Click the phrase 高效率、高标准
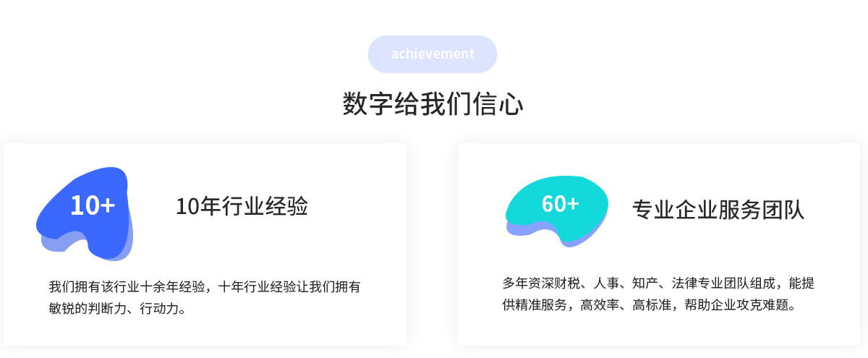 pos(626,304)
